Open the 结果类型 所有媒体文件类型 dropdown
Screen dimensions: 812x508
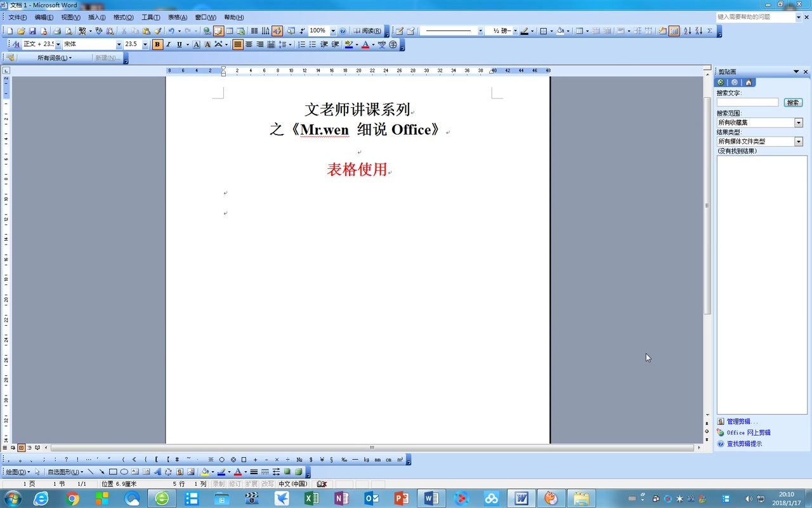(799, 142)
